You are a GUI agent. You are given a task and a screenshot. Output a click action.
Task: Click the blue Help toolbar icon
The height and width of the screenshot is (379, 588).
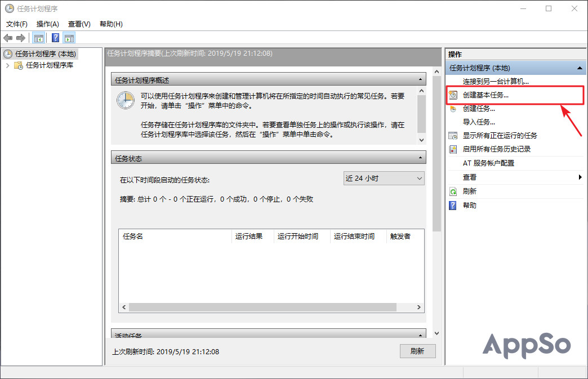56,38
